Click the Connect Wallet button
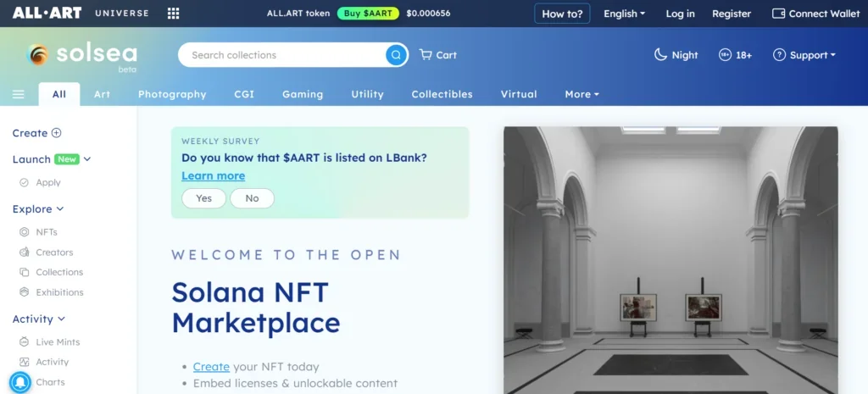The height and width of the screenshot is (394, 868). coord(816,14)
